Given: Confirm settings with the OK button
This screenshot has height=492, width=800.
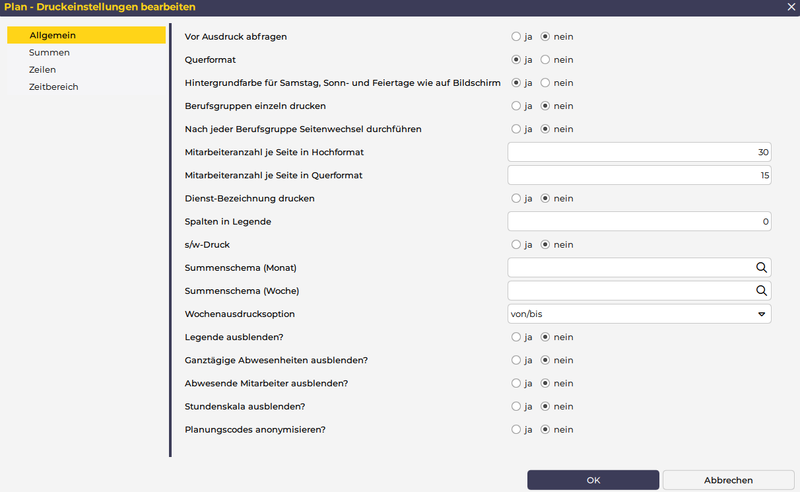Looking at the screenshot, I should [593, 480].
